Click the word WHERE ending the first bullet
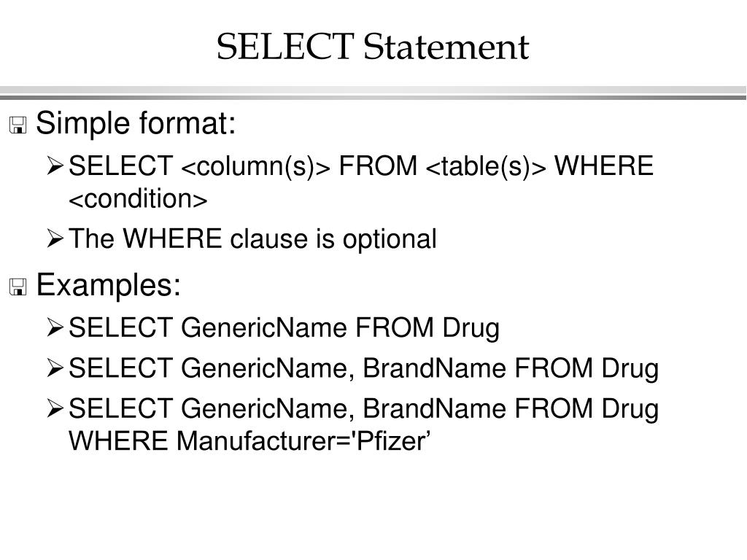This screenshot has height=560, width=747. coord(603,166)
